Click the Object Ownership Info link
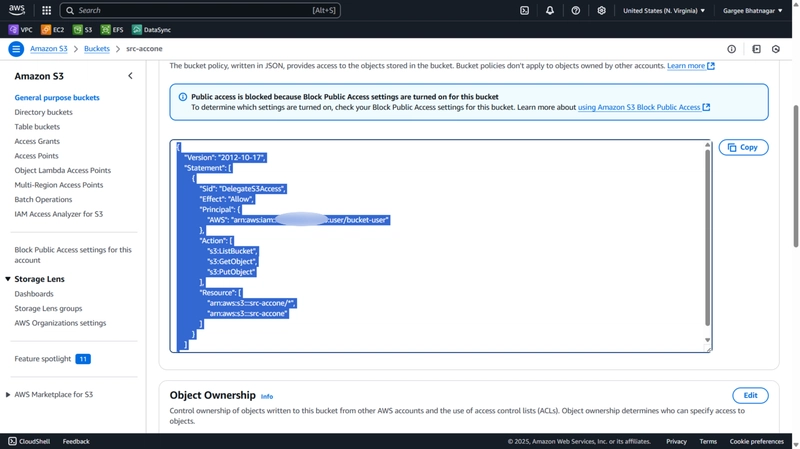The width and height of the screenshot is (800, 449). 267,396
